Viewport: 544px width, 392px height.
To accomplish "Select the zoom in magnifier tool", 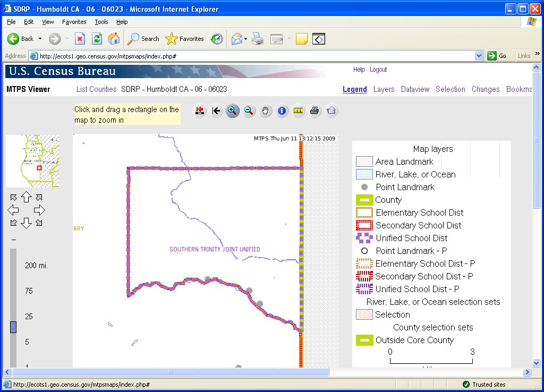I will [232, 111].
